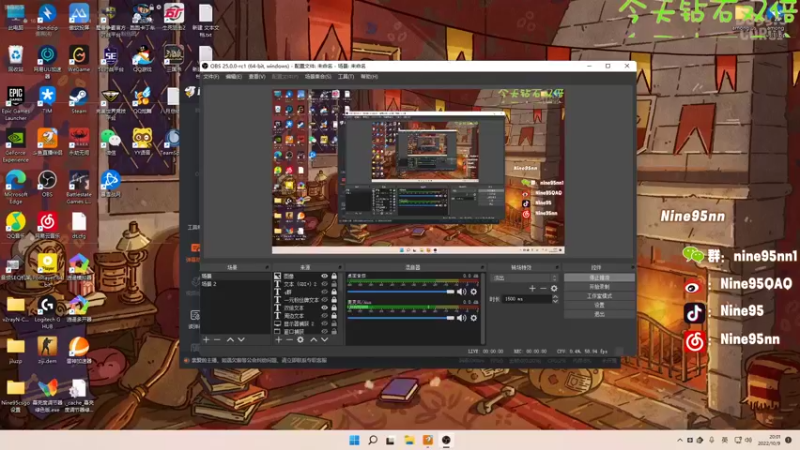This screenshot has width=800, height=450.
Task: Toggle visibility eye of the q群 source
Action: click(324, 292)
